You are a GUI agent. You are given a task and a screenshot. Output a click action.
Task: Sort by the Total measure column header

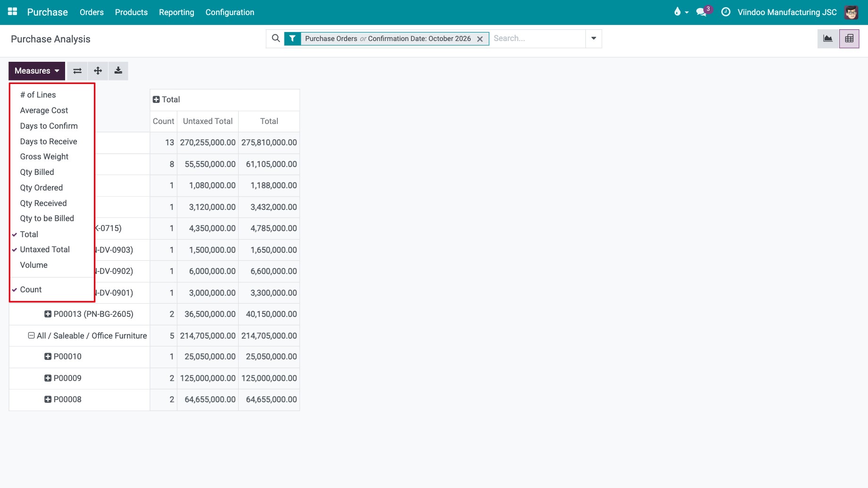(x=269, y=121)
